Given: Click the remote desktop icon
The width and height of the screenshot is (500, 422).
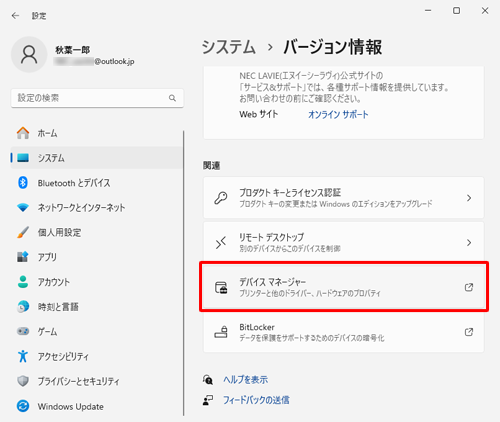Looking at the screenshot, I should click(x=221, y=242).
